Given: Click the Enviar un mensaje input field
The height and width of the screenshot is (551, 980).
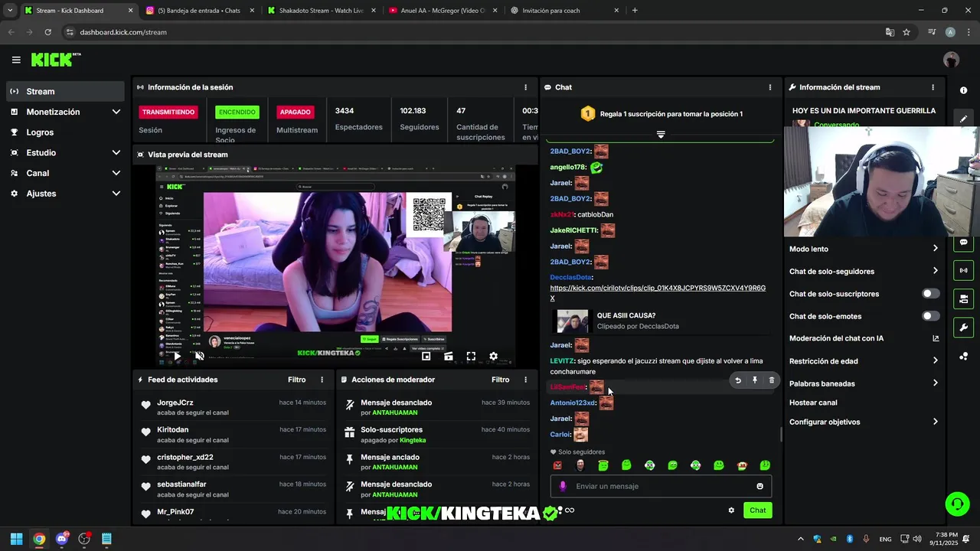Looking at the screenshot, I should [661, 486].
